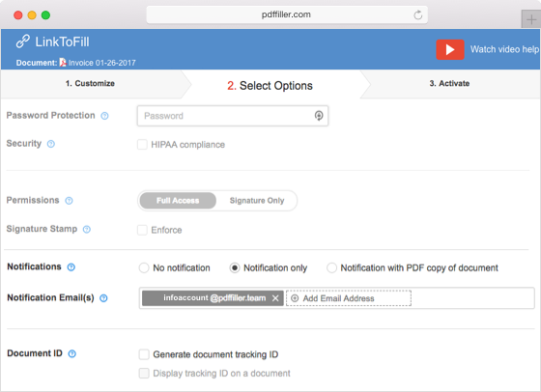Switch permissions to Signature Only
This screenshot has width=541, height=392.
tap(257, 201)
